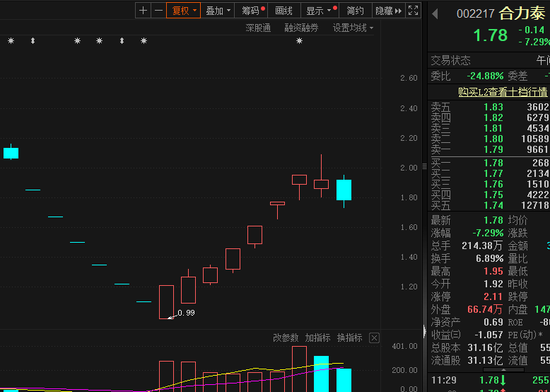Click 换指标 to switch indicator
Screen dimensions: 550x392
coord(349,338)
